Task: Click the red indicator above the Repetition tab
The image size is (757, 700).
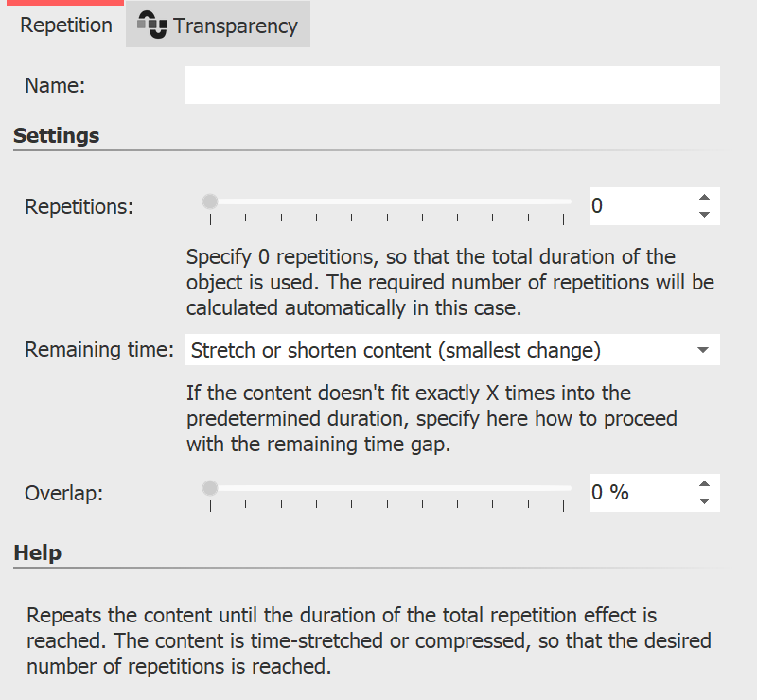Action: click(x=64, y=4)
